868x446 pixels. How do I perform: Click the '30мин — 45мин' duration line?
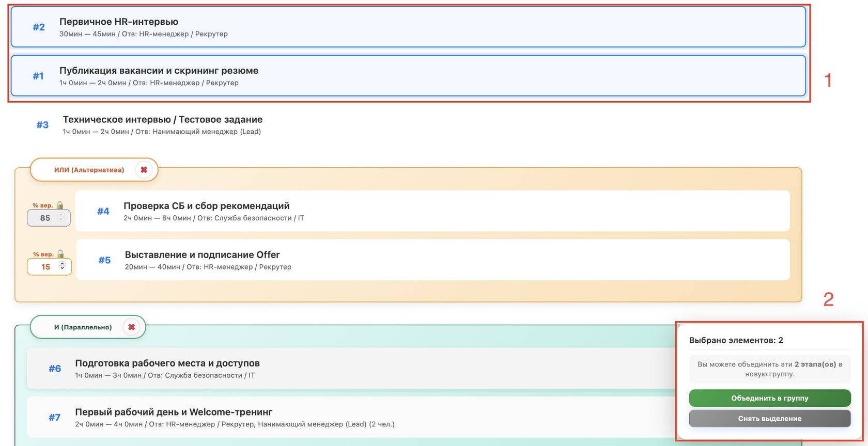[144, 34]
